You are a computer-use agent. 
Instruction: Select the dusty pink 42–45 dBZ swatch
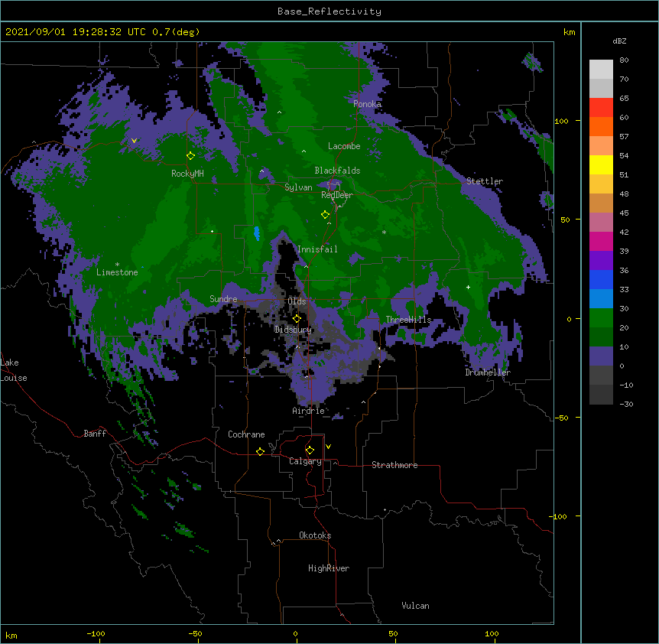pyautogui.click(x=601, y=223)
